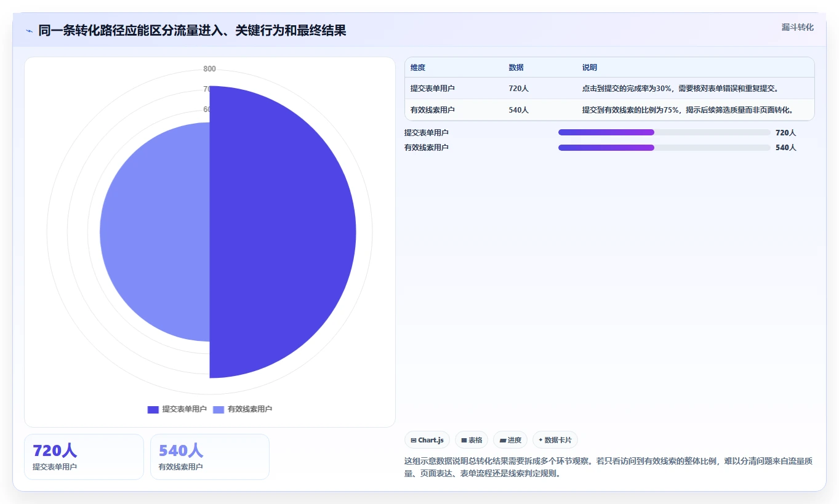Click the light blue 有效线索用户 chart segment
The height and width of the screenshot is (504, 839).
[x=155, y=232]
